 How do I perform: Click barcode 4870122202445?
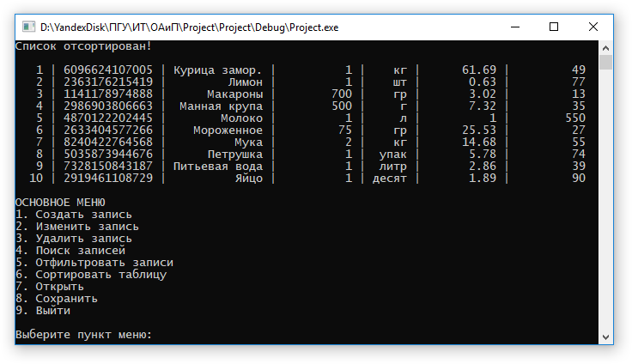[x=108, y=118]
